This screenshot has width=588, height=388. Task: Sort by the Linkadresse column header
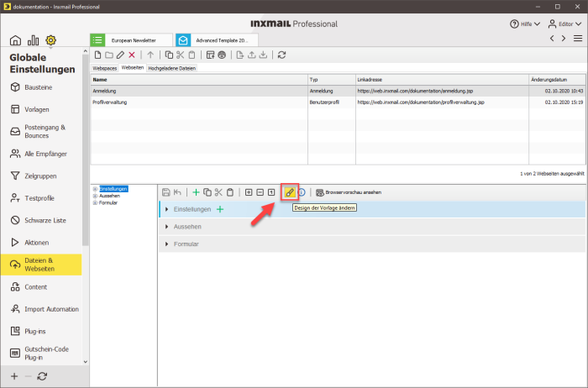(442, 80)
